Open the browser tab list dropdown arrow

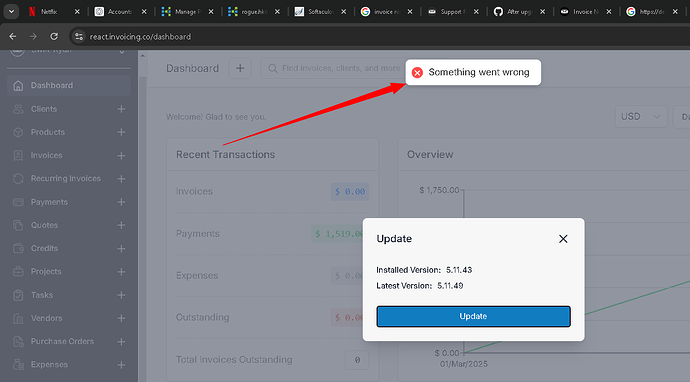(x=11, y=11)
